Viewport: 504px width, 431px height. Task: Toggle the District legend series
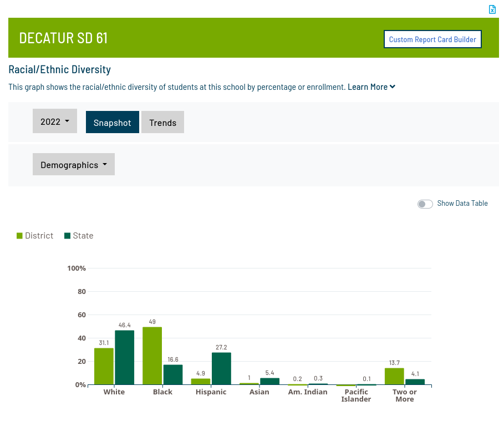point(39,236)
